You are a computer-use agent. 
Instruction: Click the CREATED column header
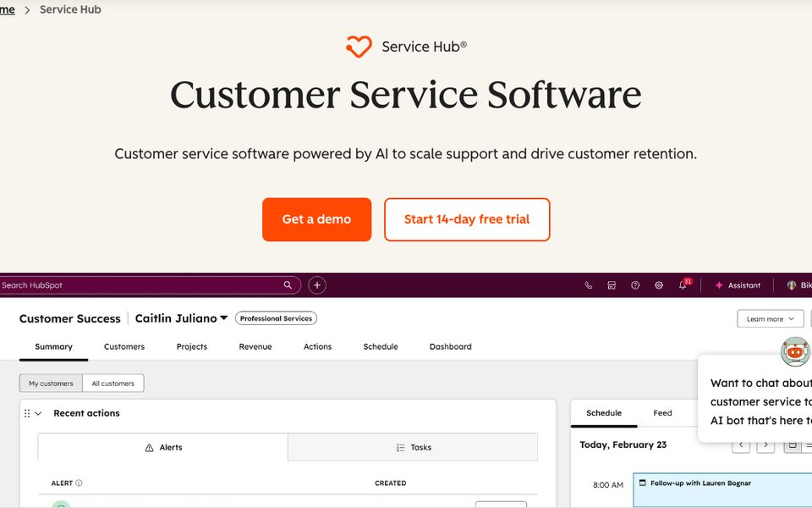tap(391, 483)
